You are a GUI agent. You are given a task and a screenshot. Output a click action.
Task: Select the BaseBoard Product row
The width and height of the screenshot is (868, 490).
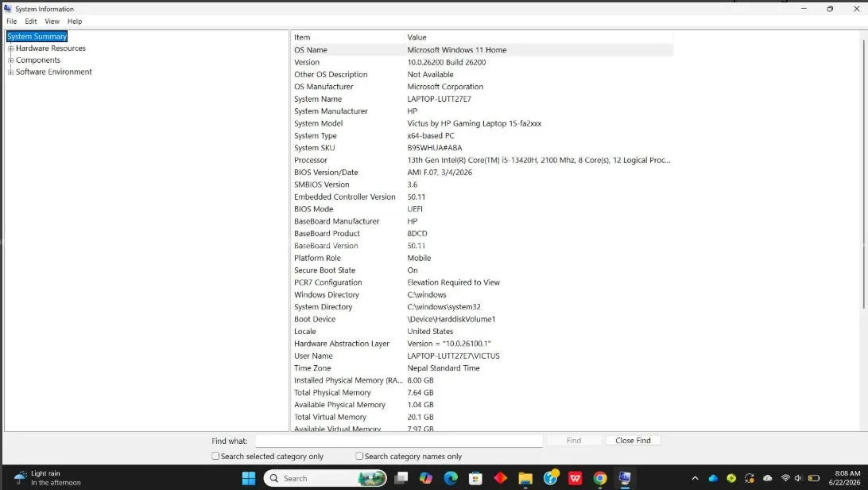coord(482,234)
